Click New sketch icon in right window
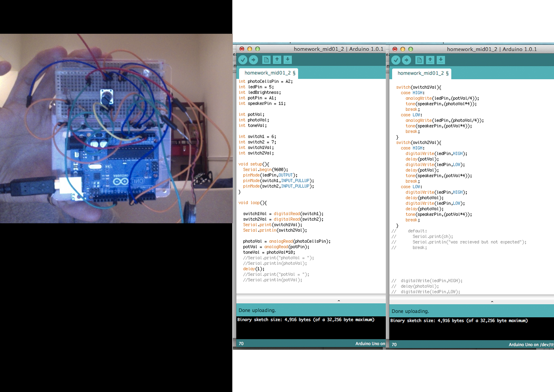 coord(419,60)
